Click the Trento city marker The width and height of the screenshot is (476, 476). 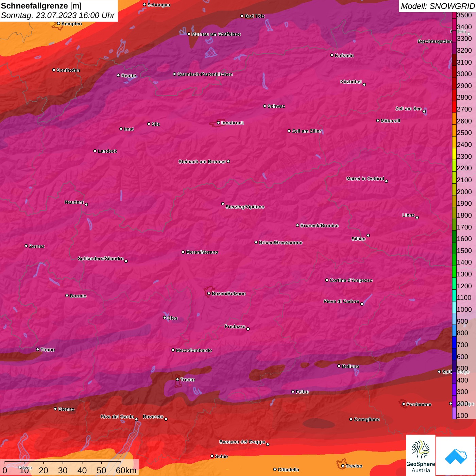177,379
